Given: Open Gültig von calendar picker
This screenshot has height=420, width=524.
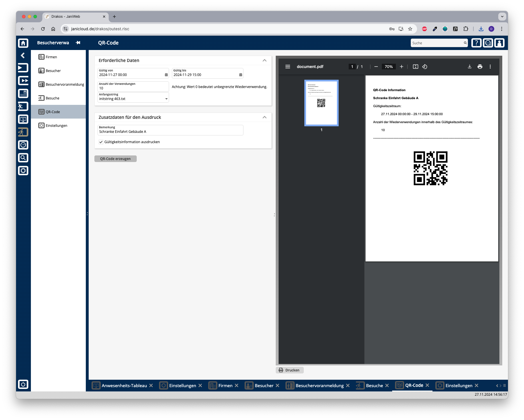Looking at the screenshot, I should click(166, 75).
